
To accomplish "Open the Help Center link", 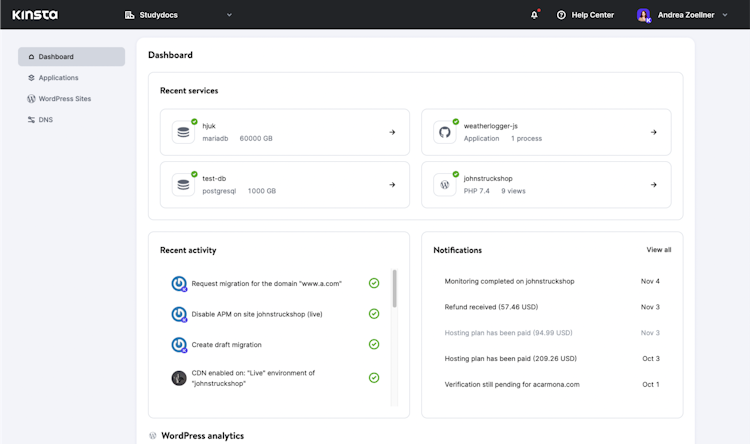I will pyautogui.click(x=586, y=15).
